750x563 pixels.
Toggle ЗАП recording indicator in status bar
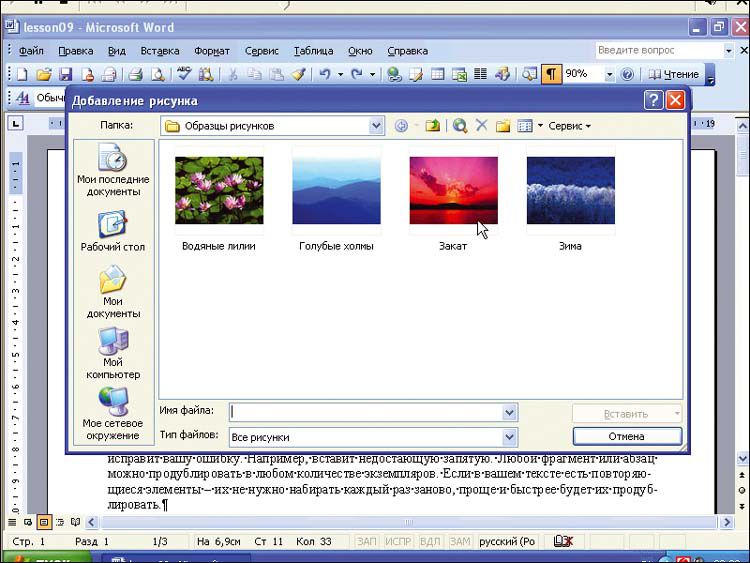tap(368, 541)
